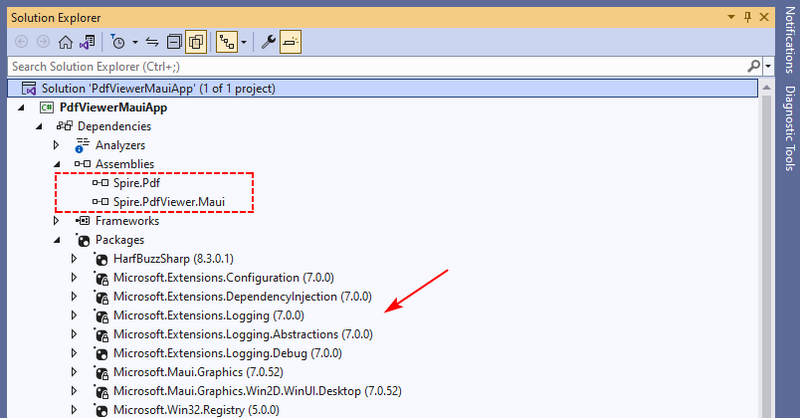Screen dimensions: 800x418
Task: Toggle Preview Selected Items button
Action: (290, 42)
